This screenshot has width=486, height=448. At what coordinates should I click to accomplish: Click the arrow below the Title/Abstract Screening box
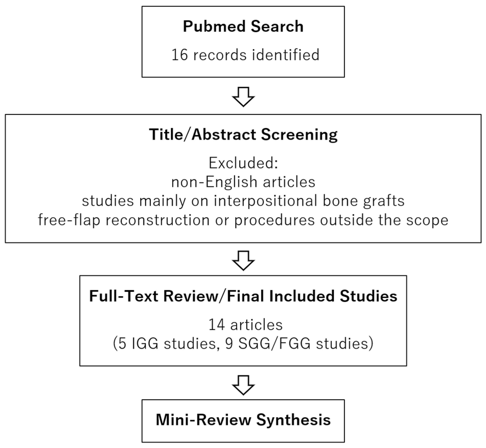tap(243, 260)
